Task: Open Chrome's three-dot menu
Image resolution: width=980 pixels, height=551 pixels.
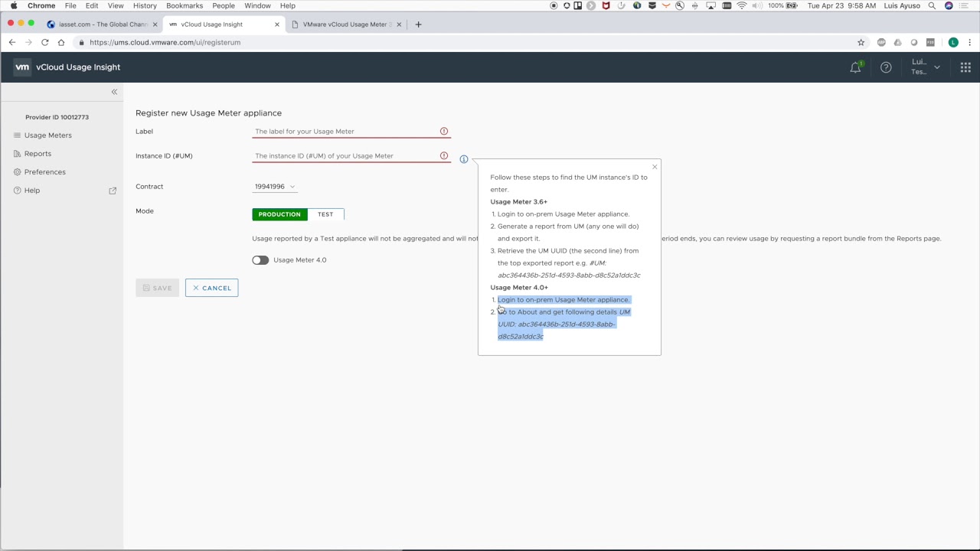Action: 969,43
